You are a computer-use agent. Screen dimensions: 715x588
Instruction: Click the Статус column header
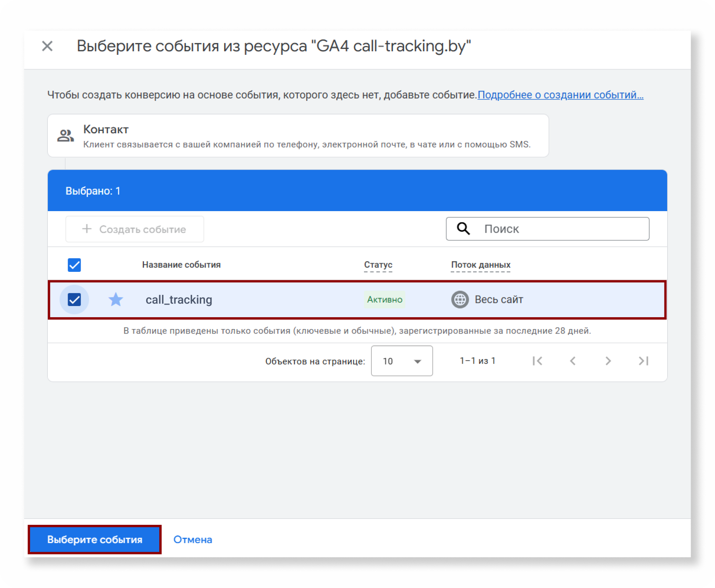pos(378,265)
